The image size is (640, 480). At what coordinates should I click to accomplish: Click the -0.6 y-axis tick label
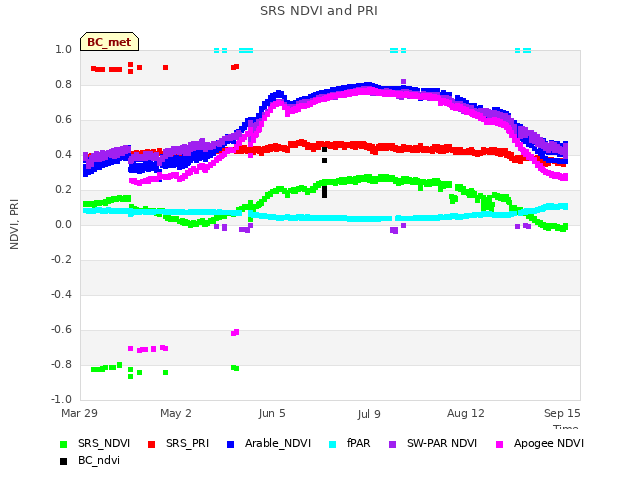[x=62, y=330]
